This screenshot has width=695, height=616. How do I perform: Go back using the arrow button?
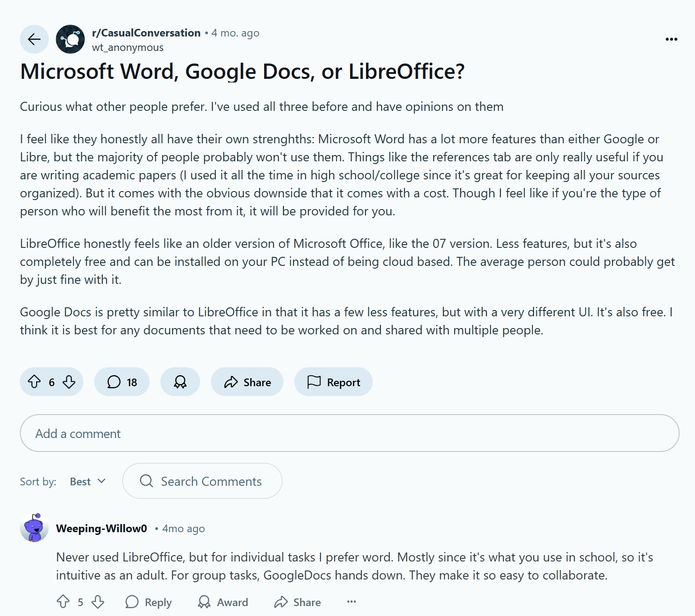click(x=34, y=39)
